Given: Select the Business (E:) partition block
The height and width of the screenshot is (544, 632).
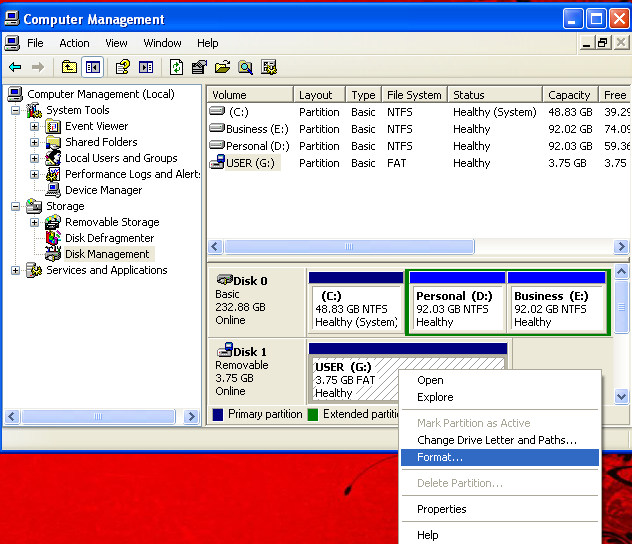Looking at the screenshot, I should tap(556, 302).
